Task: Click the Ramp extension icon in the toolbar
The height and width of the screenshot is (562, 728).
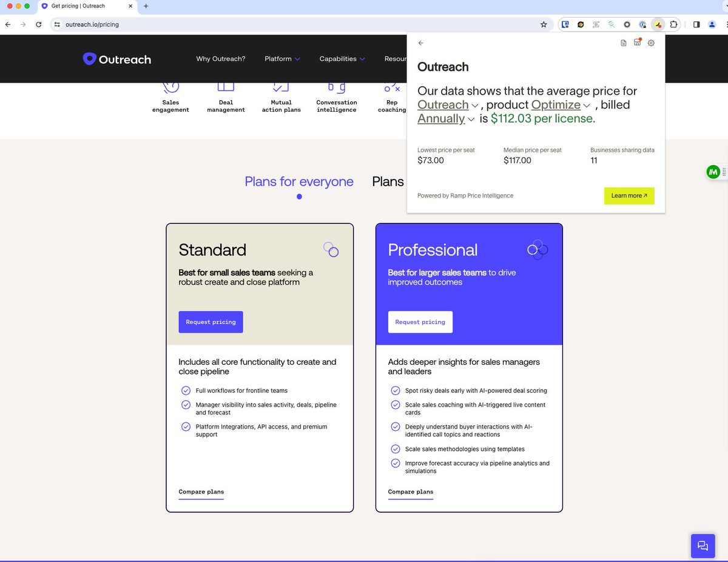Action: 658,24
